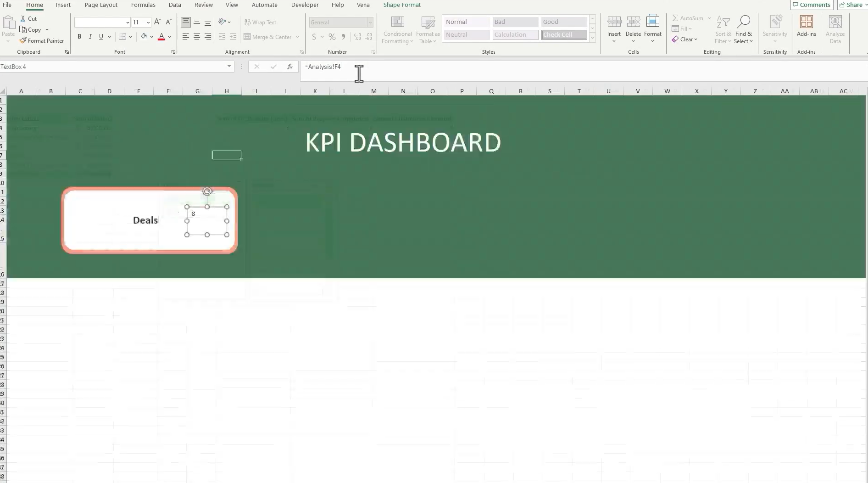Click the Sensitivity icon
The height and width of the screenshot is (483, 868).
(775, 28)
